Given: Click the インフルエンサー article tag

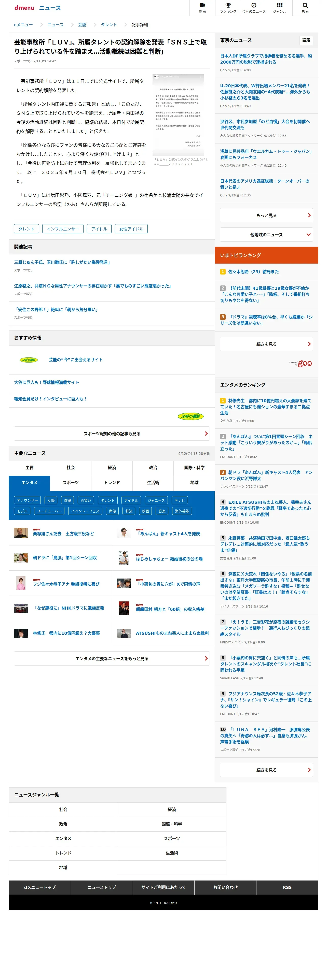Looking at the screenshot, I should coord(63,229).
